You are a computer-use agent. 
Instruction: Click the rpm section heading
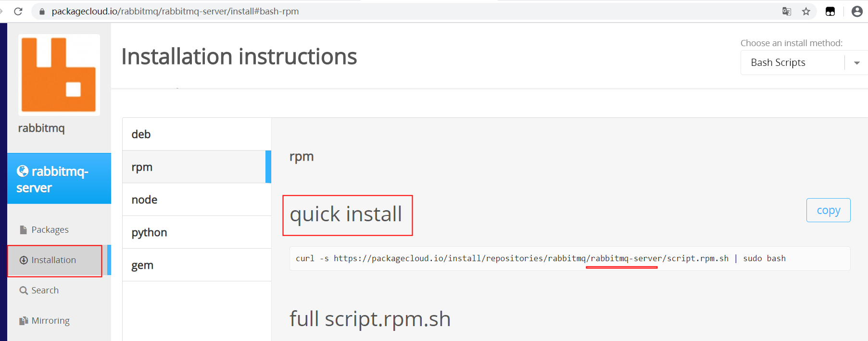[302, 157]
